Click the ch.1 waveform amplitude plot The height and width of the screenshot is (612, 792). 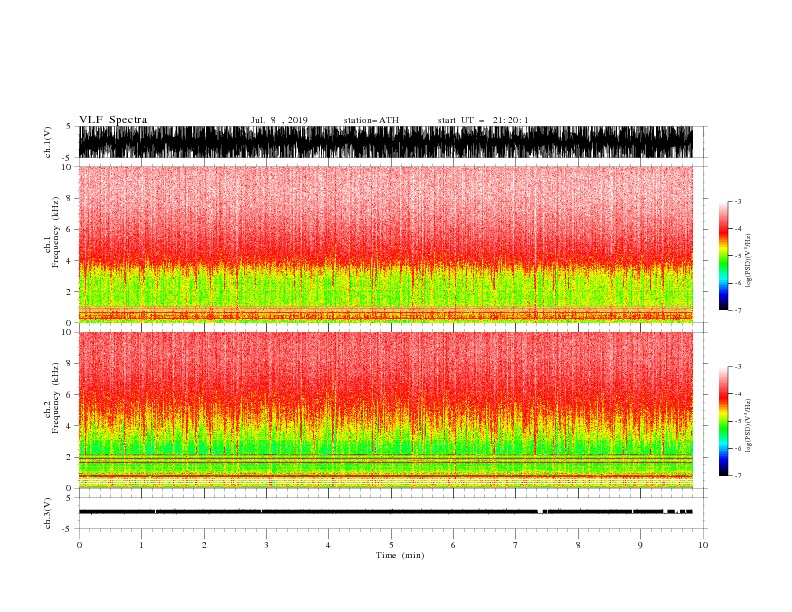[x=385, y=142]
